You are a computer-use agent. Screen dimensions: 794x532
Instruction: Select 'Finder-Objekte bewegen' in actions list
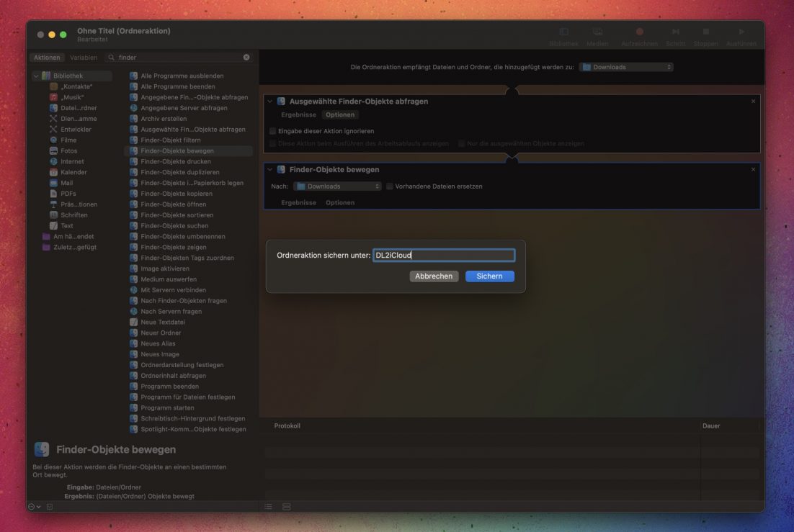click(188, 151)
